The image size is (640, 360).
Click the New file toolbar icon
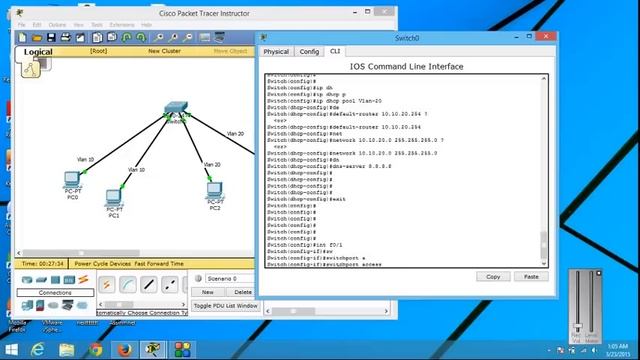[x=22, y=38]
